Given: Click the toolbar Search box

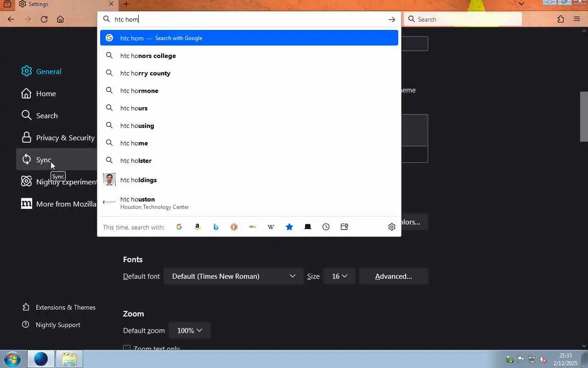Looking at the screenshot, I should pyautogui.click(x=463, y=19).
